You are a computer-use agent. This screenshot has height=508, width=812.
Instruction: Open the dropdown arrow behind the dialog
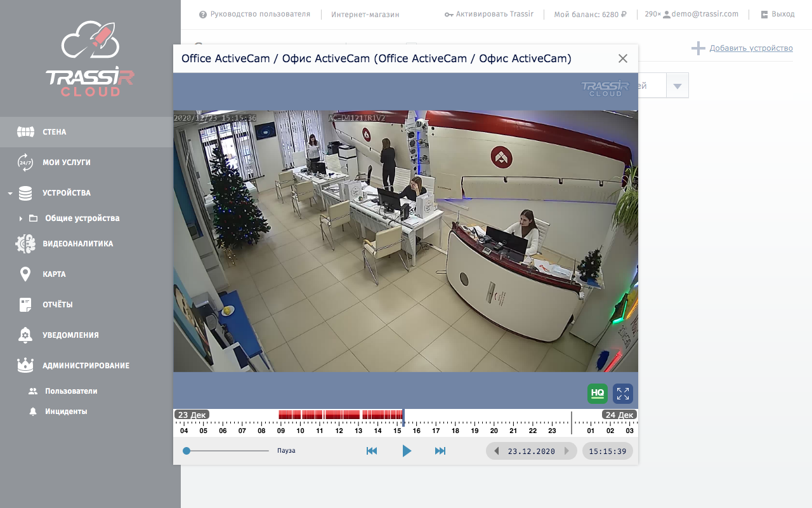click(678, 86)
